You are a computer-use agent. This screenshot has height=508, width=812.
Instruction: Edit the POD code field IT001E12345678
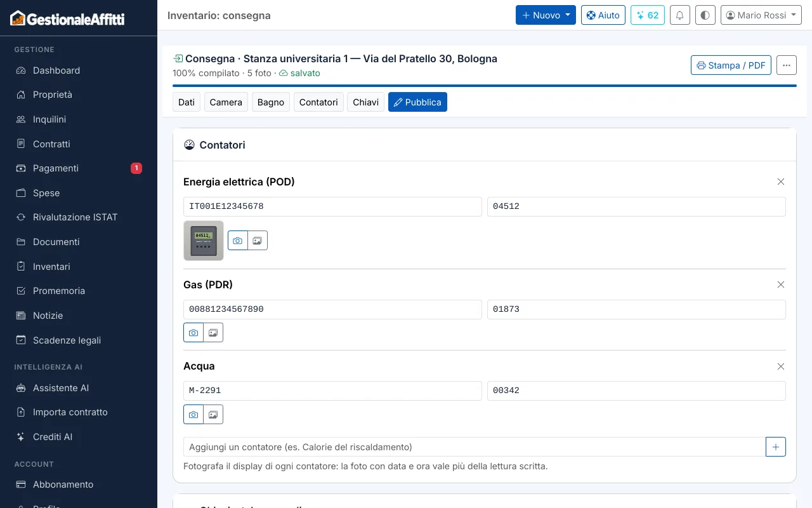[332, 206]
